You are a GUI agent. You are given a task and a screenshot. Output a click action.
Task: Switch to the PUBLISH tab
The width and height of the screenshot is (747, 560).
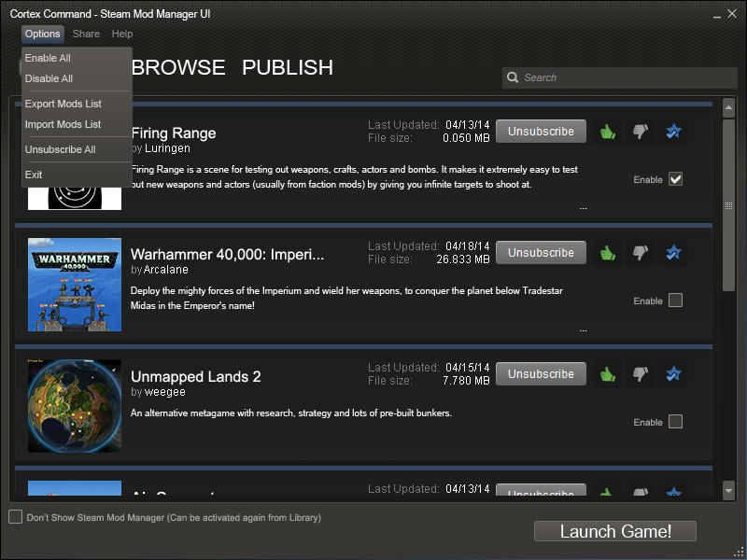click(x=288, y=67)
